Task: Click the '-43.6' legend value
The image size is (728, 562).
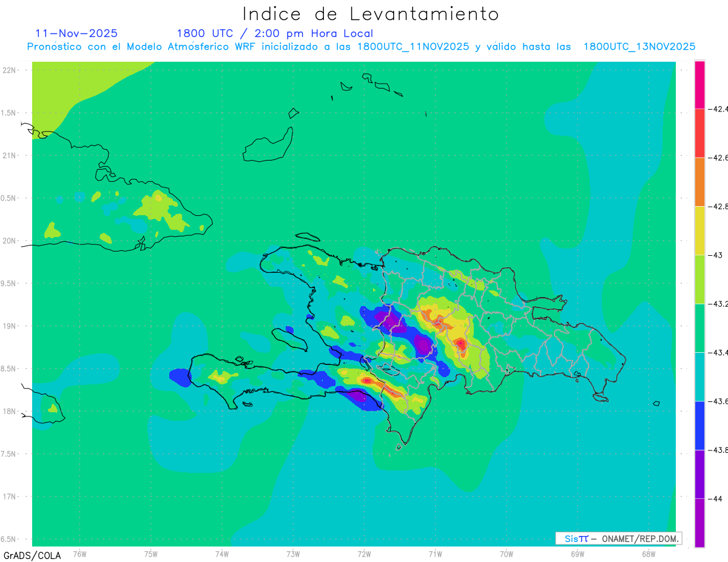Action: click(718, 401)
